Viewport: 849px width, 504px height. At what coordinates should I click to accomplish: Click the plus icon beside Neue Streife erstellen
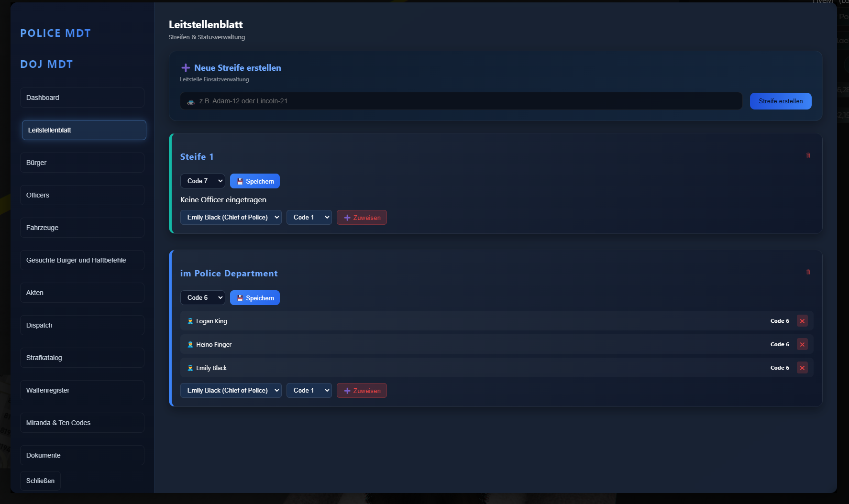tap(186, 68)
